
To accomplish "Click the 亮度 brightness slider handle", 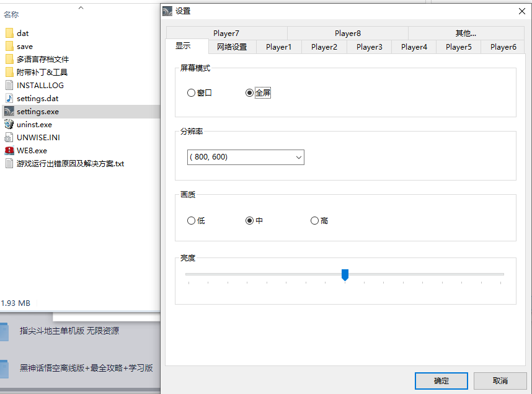I will [x=345, y=275].
